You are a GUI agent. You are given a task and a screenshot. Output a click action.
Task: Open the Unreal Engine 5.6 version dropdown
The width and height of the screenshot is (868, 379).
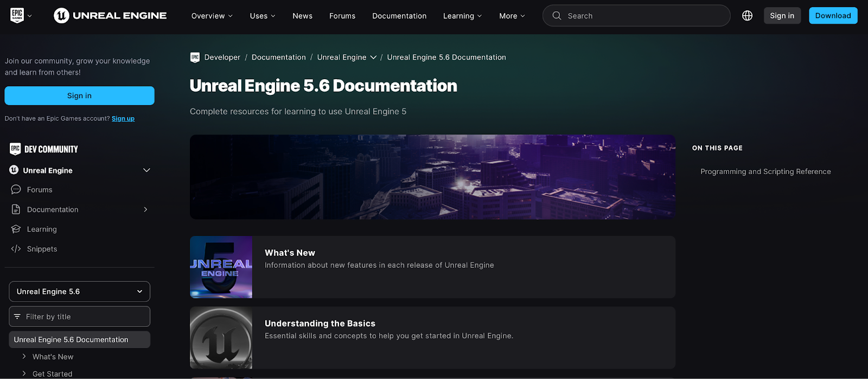tap(79, 292)
